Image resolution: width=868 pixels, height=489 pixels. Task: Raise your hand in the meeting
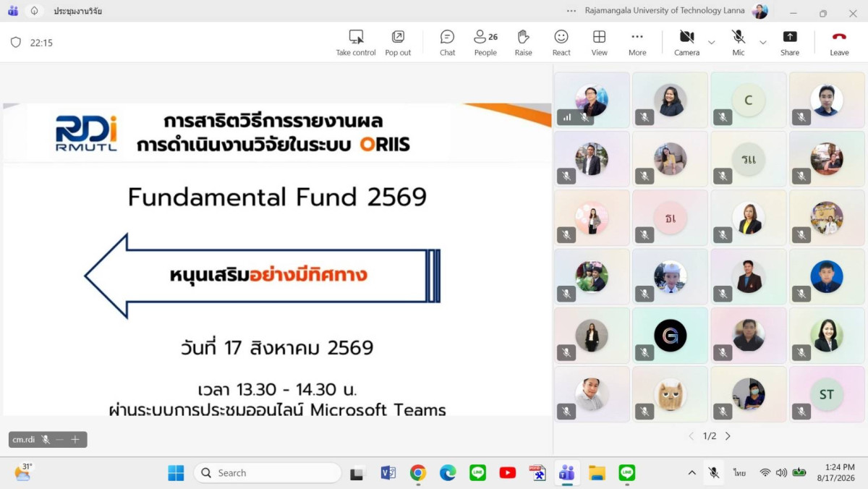524,43
